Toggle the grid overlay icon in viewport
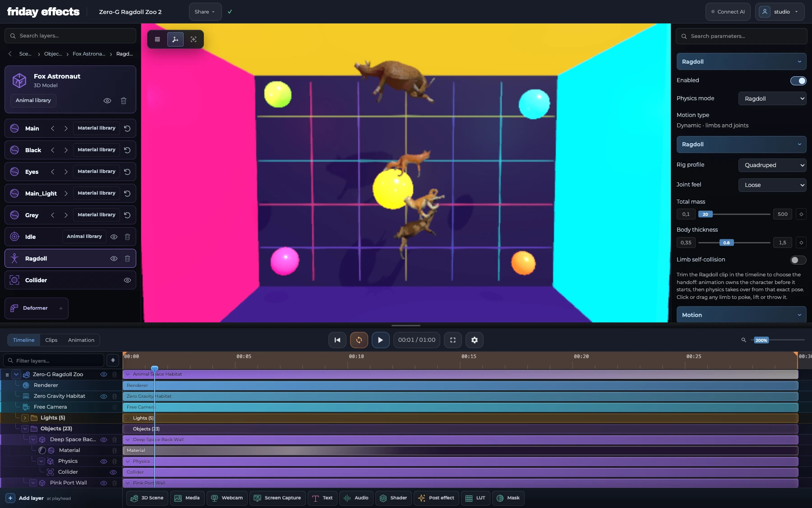The height and width of the screenshot is (508, 812). pyautogui.click(x=157, y=39)
